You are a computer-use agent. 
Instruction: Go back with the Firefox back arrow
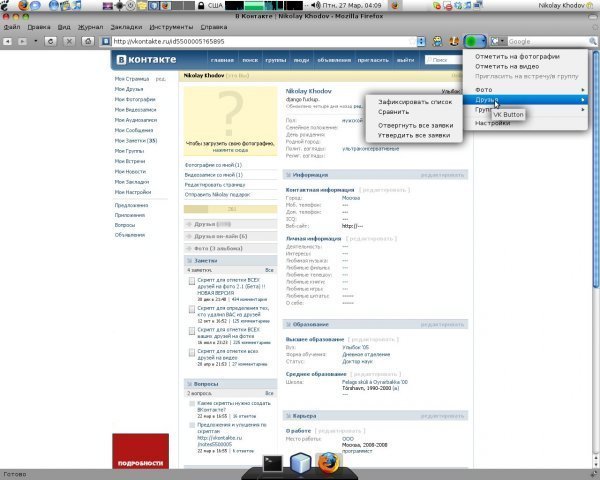pos(7,41)
